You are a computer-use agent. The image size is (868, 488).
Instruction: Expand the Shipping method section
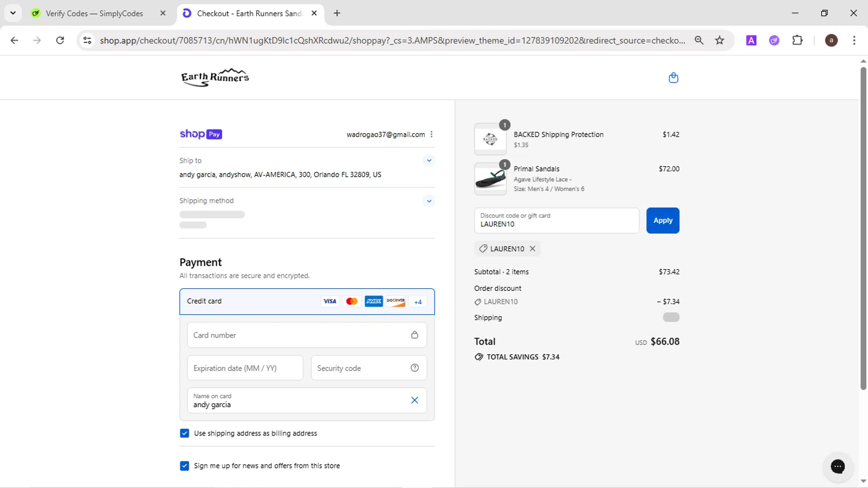click(x=429, y=201)
